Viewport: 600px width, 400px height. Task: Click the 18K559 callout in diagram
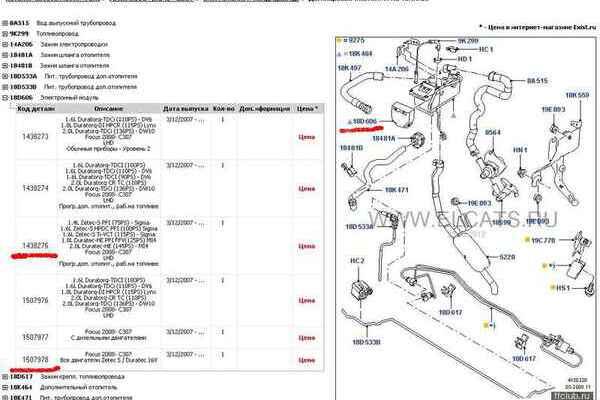(x=577, y=95)
